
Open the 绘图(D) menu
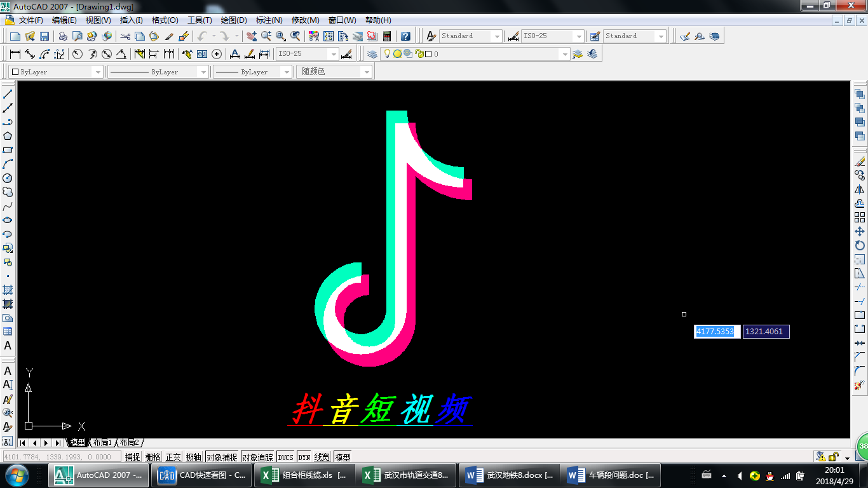[234, 20]
